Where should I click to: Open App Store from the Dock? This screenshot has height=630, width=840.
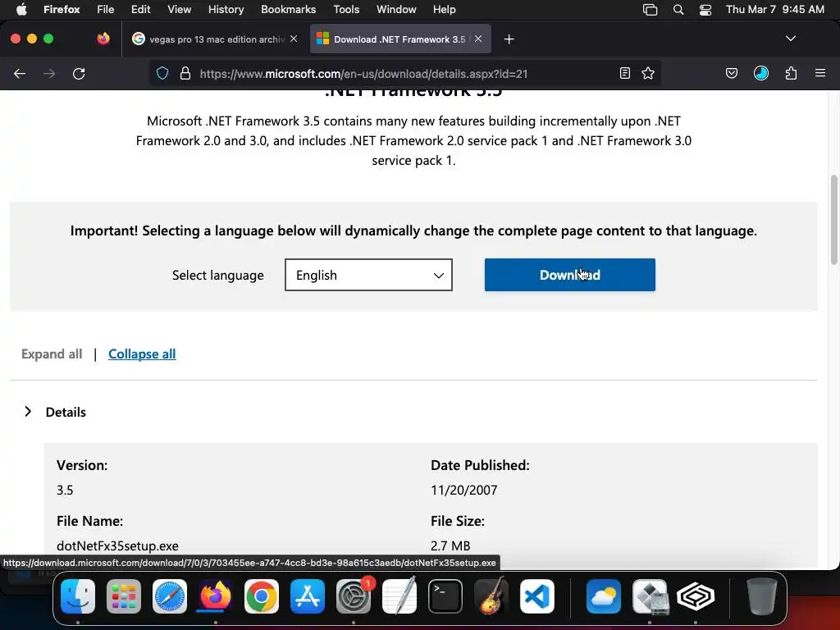tap(308, 596)
